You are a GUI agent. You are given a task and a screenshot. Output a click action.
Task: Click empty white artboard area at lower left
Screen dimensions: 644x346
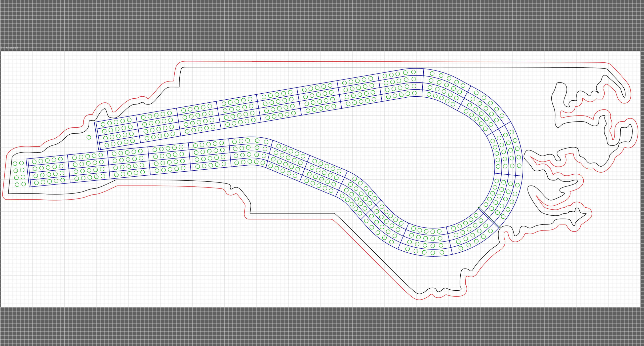tap(101, 257)
